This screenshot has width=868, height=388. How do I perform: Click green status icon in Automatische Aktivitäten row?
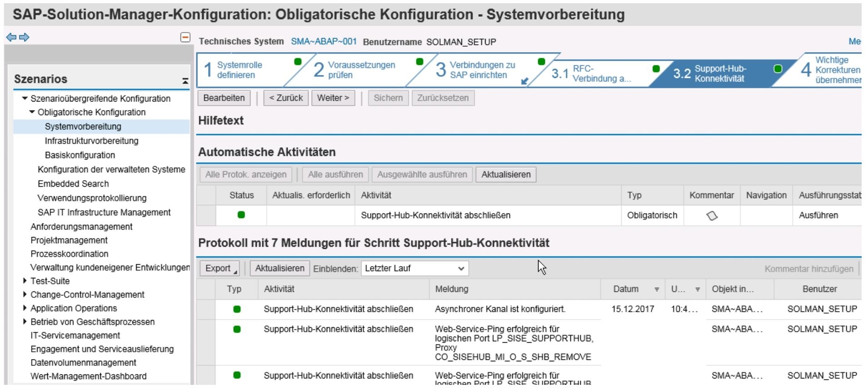(x=241, y=215)
